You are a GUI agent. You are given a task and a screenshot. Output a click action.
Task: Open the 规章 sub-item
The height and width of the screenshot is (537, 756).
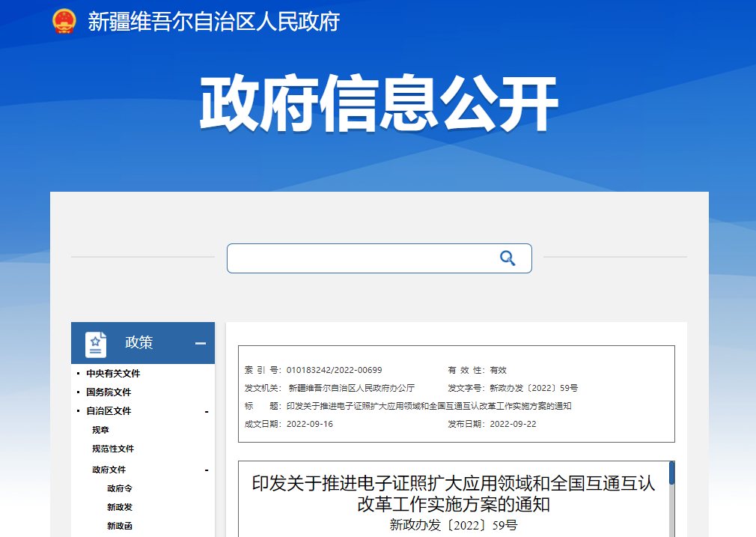click(x=101, y=430)
